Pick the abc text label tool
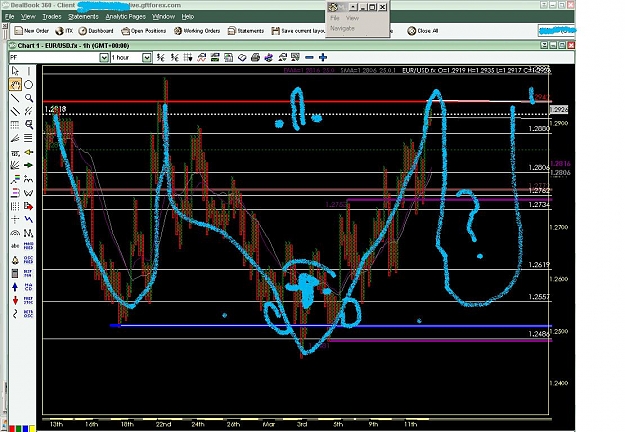Screen dimensions: 625x432 point(15,246)
